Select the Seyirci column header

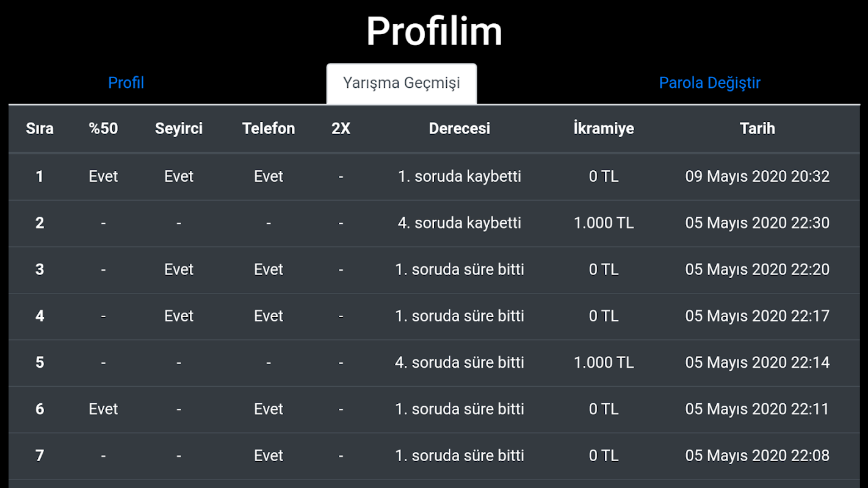click(179, 128)
